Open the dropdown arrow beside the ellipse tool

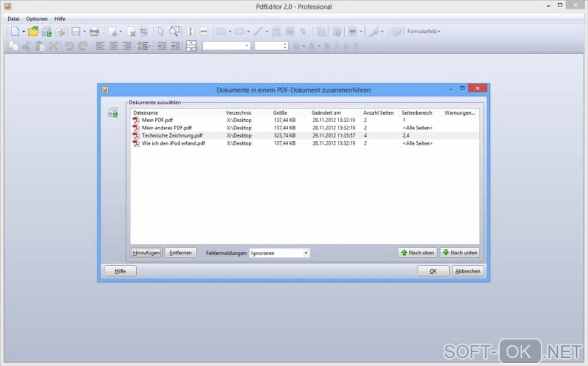[248, 32]
